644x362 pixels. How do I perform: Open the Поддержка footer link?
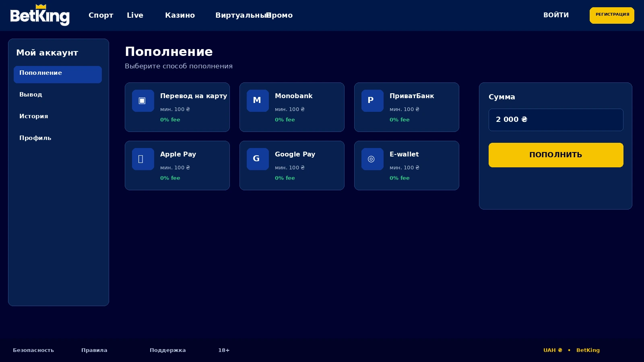point(168,350)
